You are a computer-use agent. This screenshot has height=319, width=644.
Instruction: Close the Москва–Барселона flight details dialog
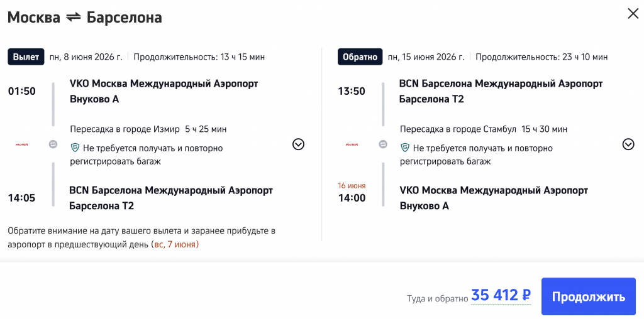tap(633, 14)
